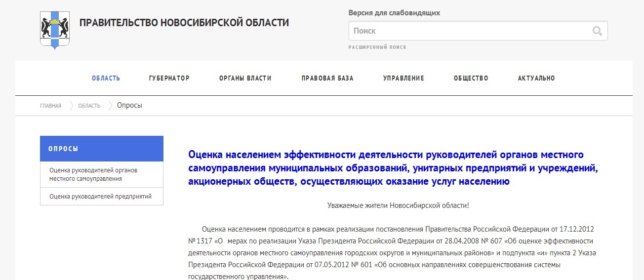Focus the Поиск search input field

point(478,31)
